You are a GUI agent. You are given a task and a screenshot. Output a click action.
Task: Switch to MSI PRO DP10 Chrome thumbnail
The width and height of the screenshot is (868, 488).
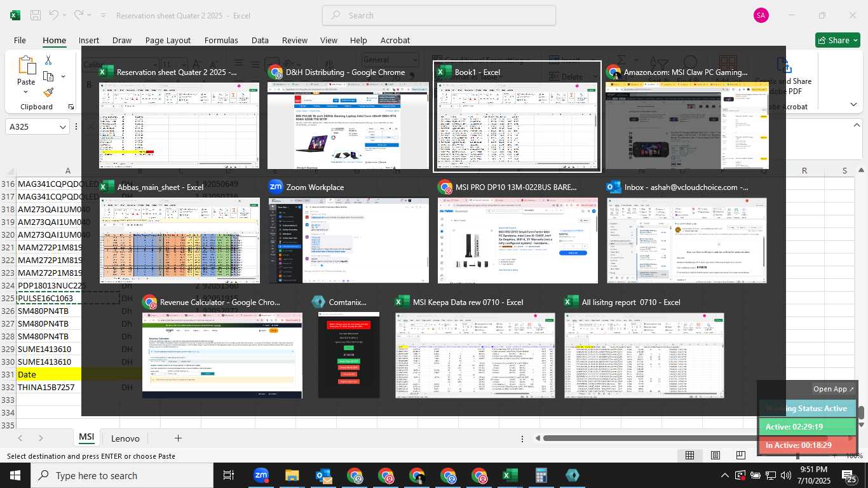point(518,231)
